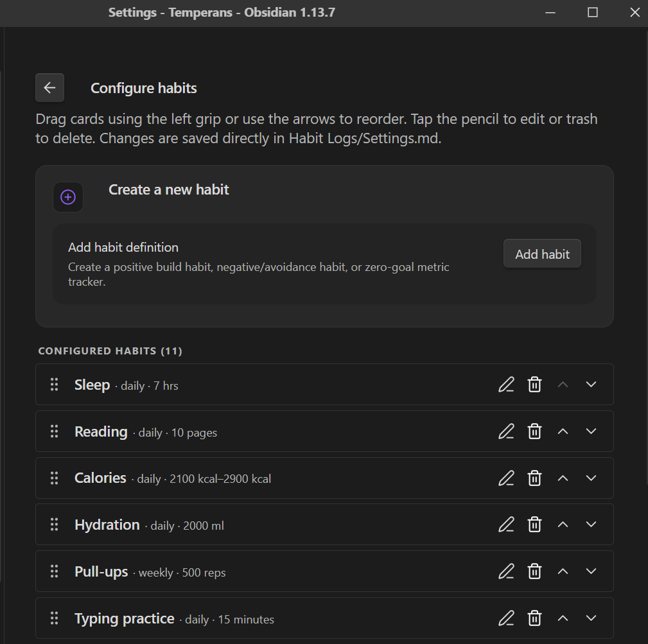
Task: Move Pull-ups habit up
Action: (563, 571)
